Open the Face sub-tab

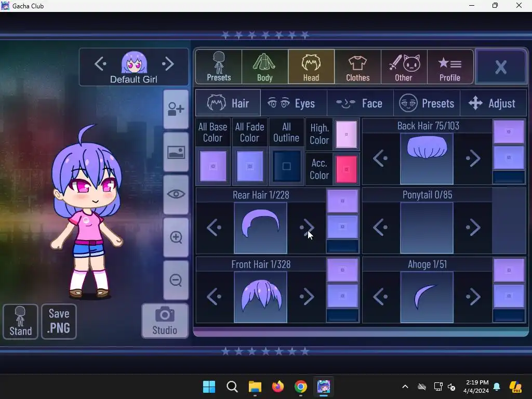tap(360, 103)
